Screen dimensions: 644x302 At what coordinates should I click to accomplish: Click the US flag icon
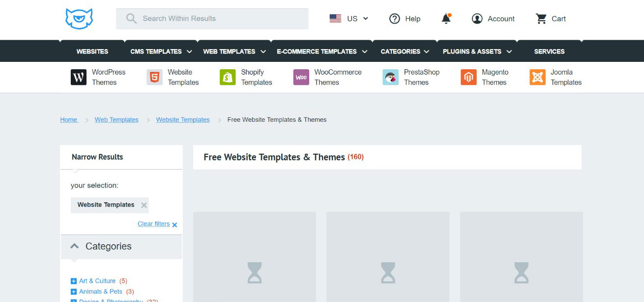coord(335,19)
